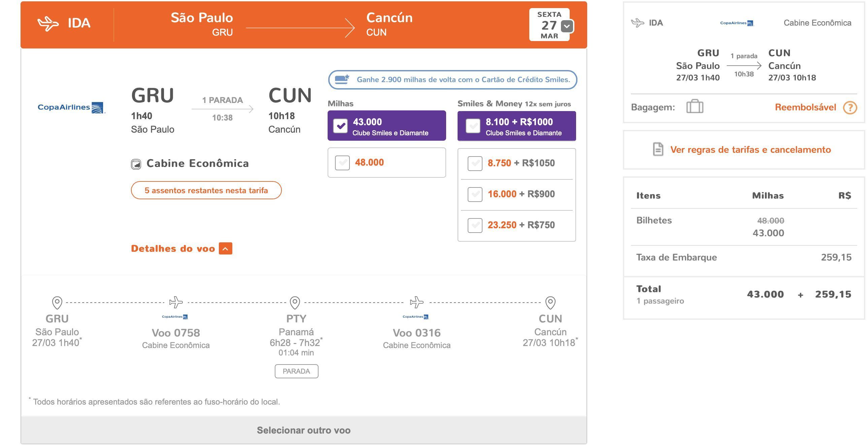Select the 43.000 milhas Clube Smiles checkbox
The height and width of the screenshot is (447, 868).
click(x=340, y=126)
